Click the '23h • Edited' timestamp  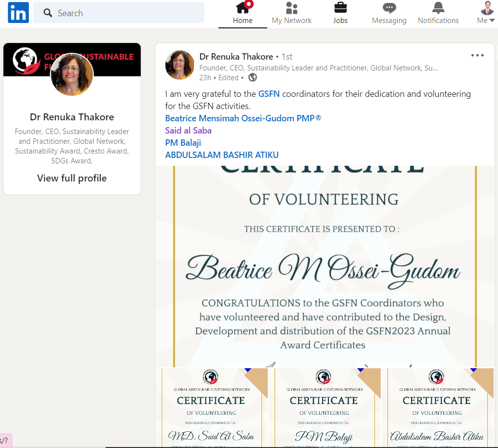click(219, 78)
